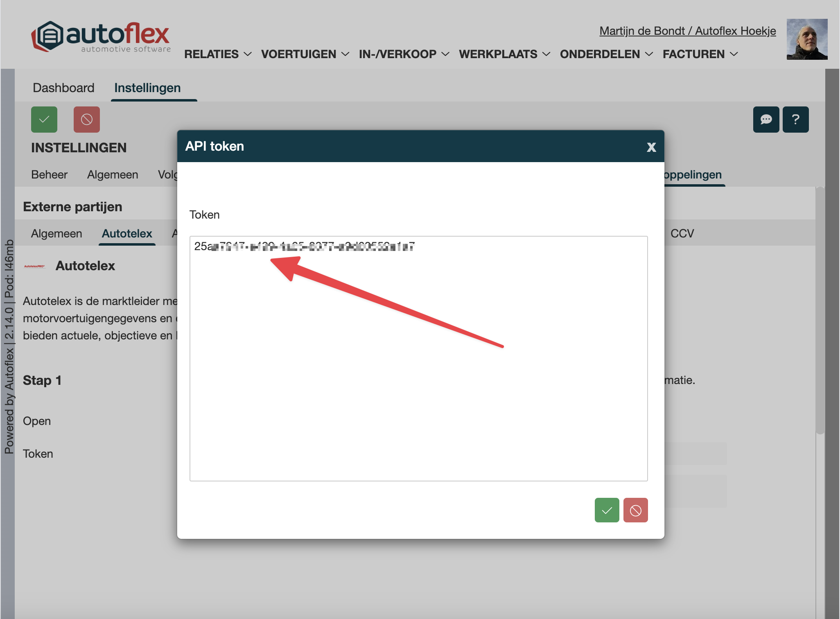This screenshot has width=840, height=619.
Task: Open the FACTUREN dropdown menu
Action: click(700, 54)
